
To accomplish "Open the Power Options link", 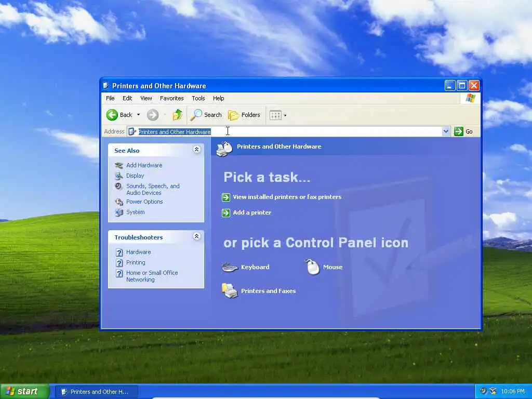I will click(144, 202).
